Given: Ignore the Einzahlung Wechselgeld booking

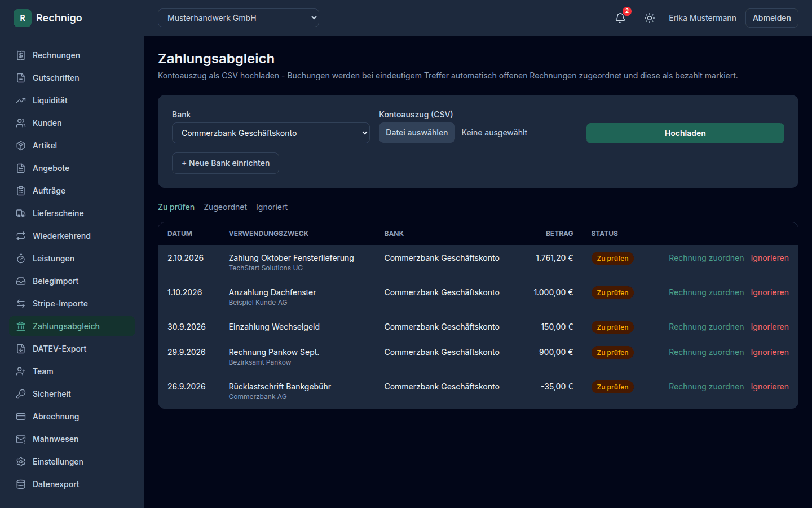Looking at the screenshot, I should (x=770, y=327).
